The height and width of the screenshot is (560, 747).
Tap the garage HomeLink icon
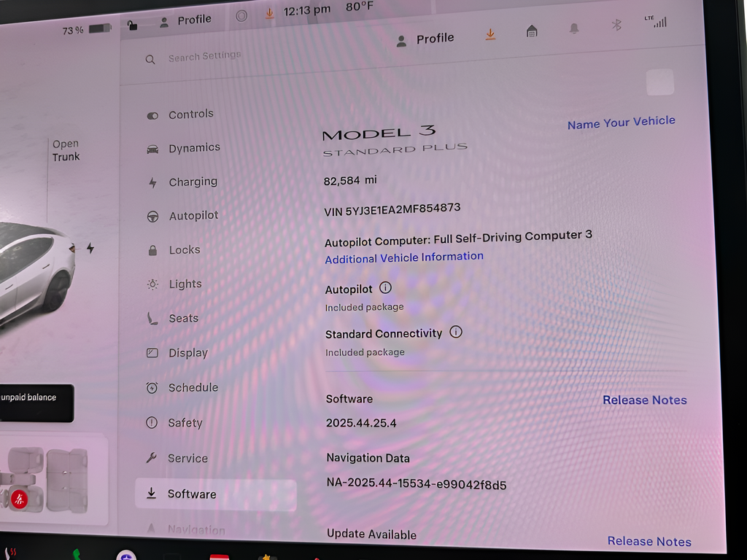tap(532, 31)
